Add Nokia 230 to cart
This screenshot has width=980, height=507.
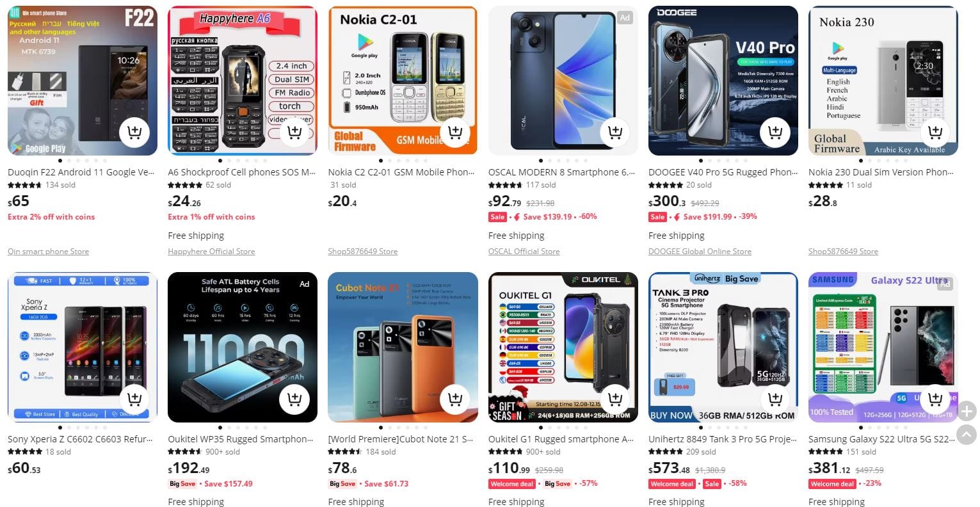tap(935, 133)
